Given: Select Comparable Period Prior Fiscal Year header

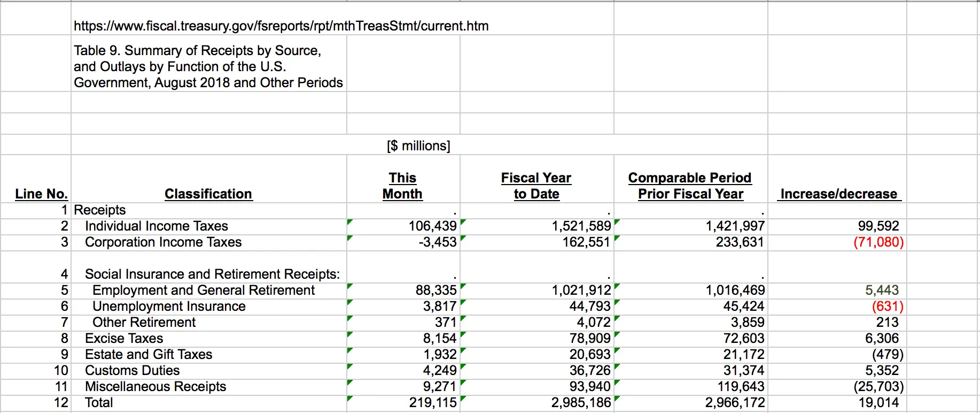Looking at the screenshot, I should tap(690, 186).
